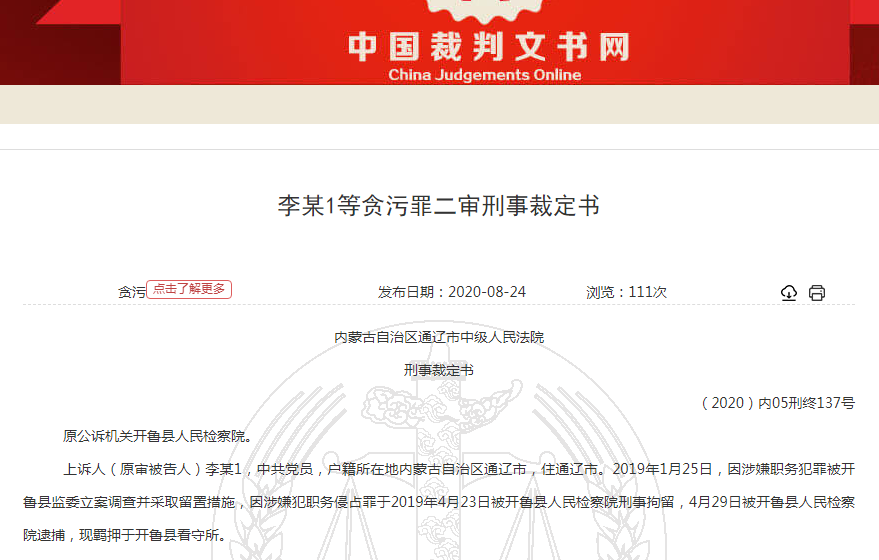Click the line 院逮捕，现羁押于开鲁县看守所

pos(126,535)
